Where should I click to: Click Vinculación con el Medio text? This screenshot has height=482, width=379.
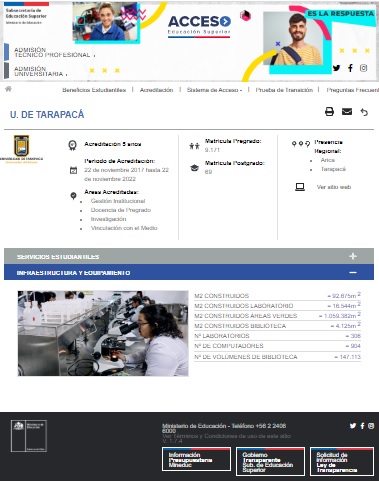[x=124, y=228]
